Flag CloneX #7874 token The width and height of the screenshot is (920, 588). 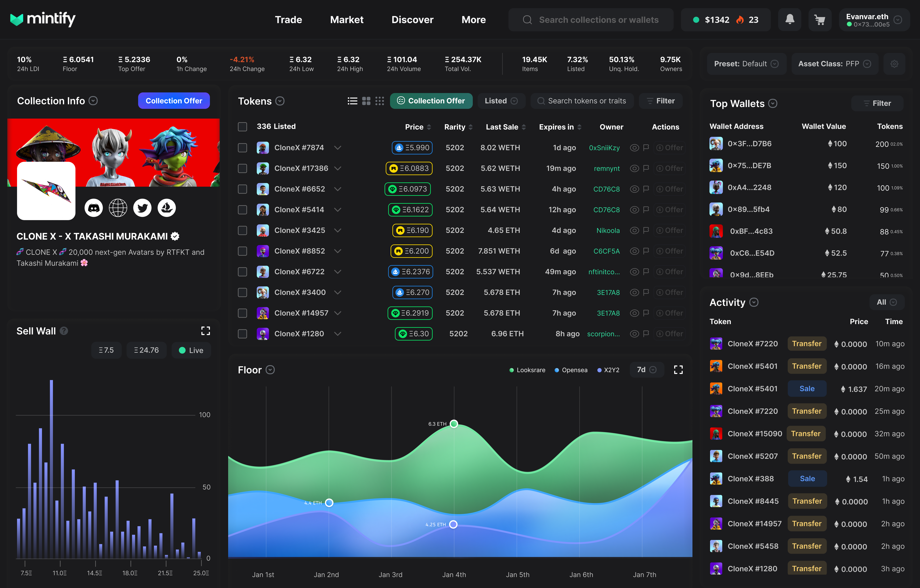(x=646, y=147)
